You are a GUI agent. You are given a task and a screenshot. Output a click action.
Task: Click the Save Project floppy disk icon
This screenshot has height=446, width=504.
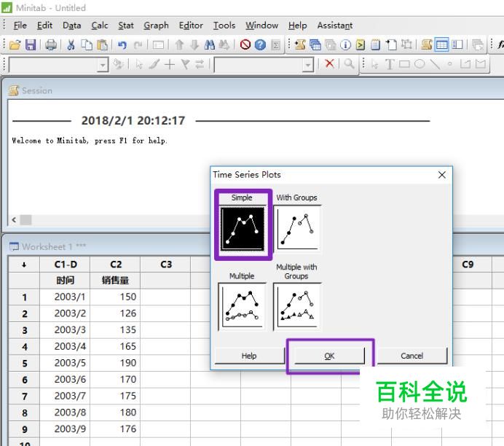pyautogui.click(x=31, y=44)
